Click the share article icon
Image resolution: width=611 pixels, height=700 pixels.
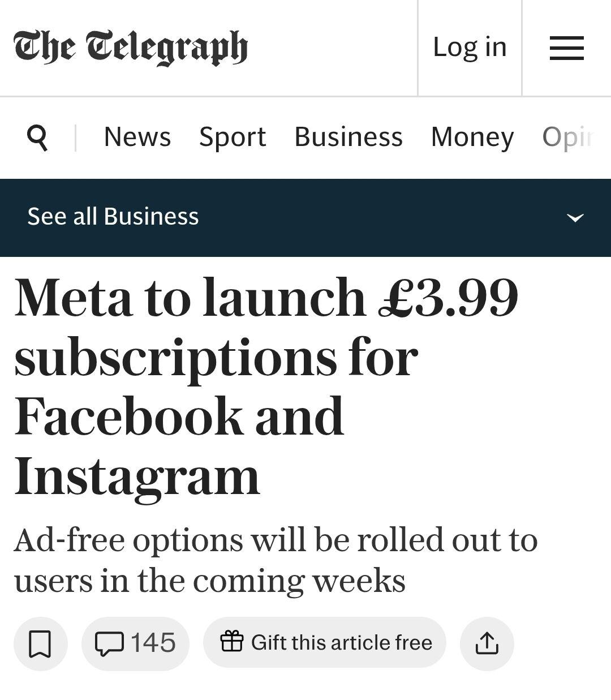[487, 643]
